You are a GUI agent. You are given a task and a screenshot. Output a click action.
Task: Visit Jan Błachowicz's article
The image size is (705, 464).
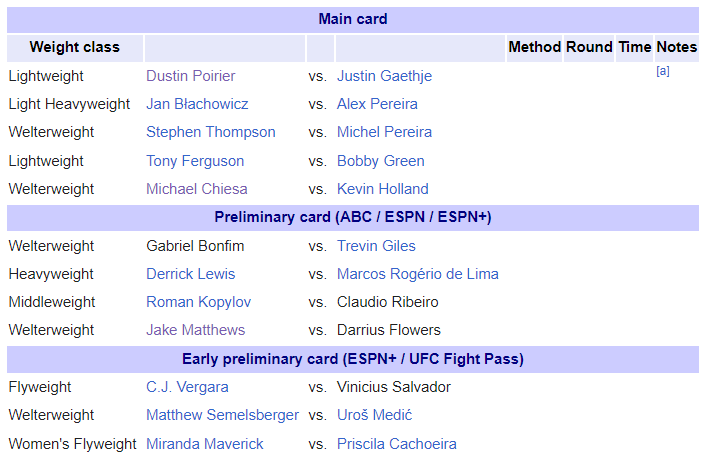pyautogui.click(x=197, y=104)
